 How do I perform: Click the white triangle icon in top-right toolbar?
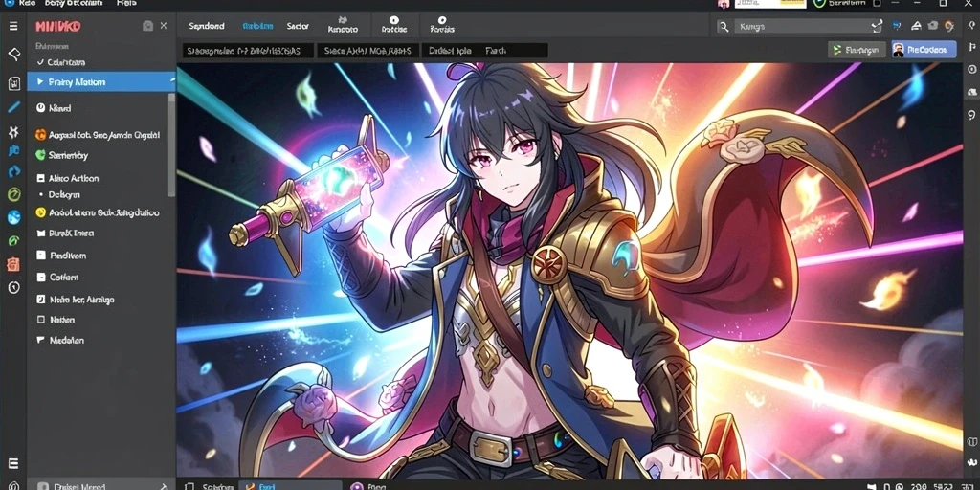916,26
